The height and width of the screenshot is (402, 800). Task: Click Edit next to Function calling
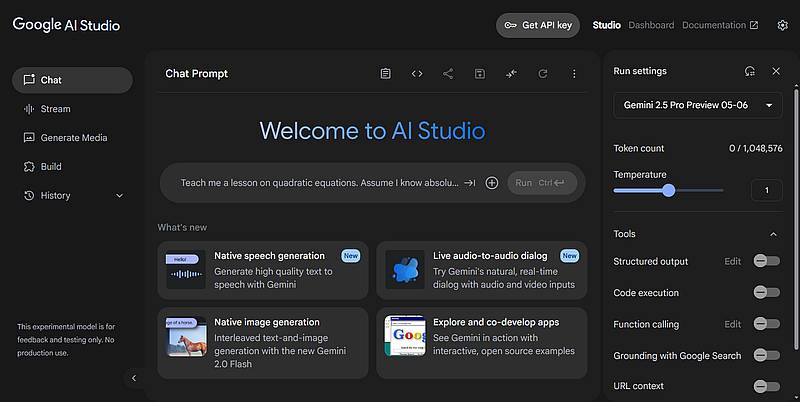tap(732, 324)
